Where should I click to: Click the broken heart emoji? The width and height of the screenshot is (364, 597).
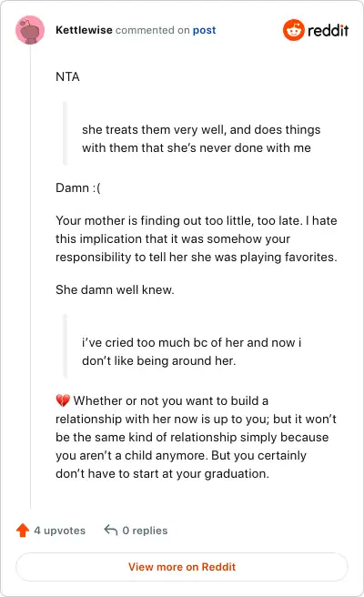(x=63, y=400)
